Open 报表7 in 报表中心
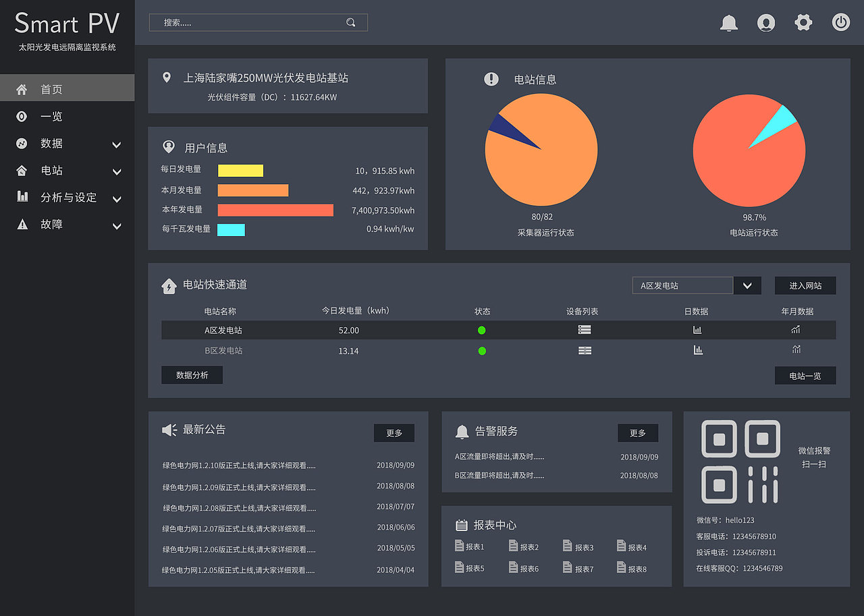 (x=578, y=568)
